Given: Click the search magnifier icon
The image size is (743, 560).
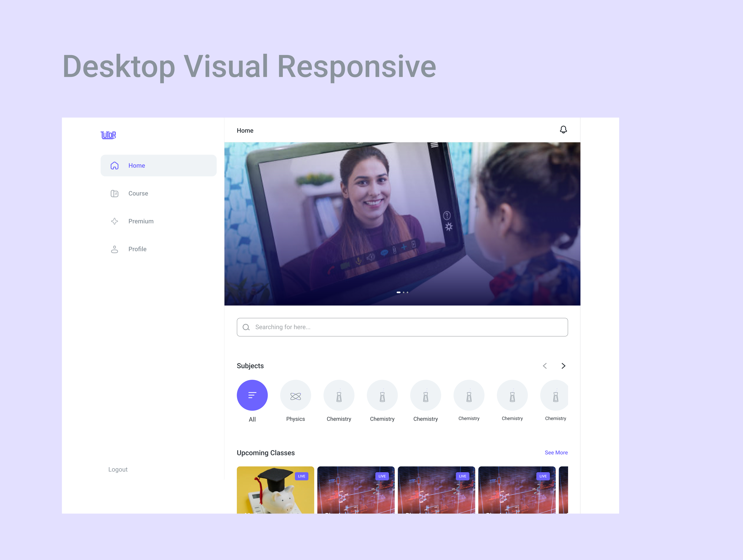Looking at the screenshot, I should [x=246, y=327].
